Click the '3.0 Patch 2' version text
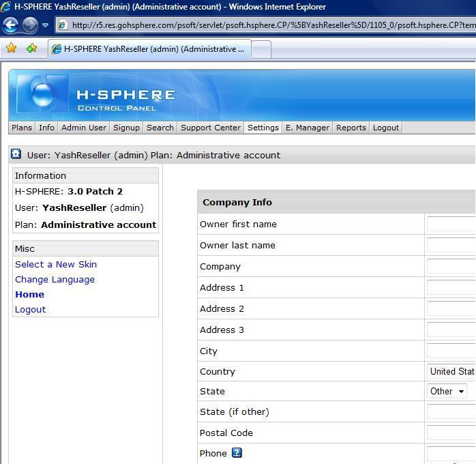Image resolution: width=476 pixels, height=464 pixels. (x=95, y=192)
